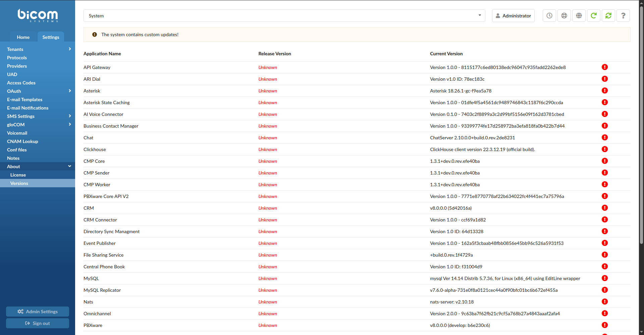Image resolution: width=644 pixels, height=335 pixels.
Task: Select Versions under About
Action: (38, 183)
